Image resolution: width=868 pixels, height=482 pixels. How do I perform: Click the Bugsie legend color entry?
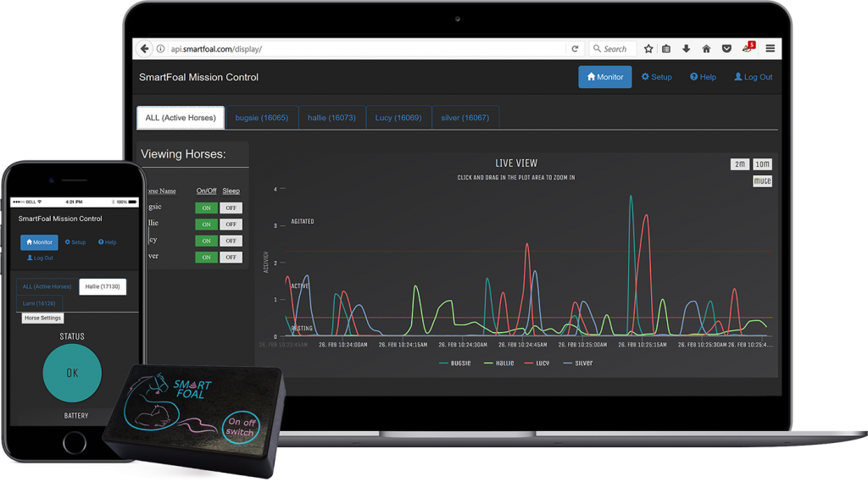point(456,363)
